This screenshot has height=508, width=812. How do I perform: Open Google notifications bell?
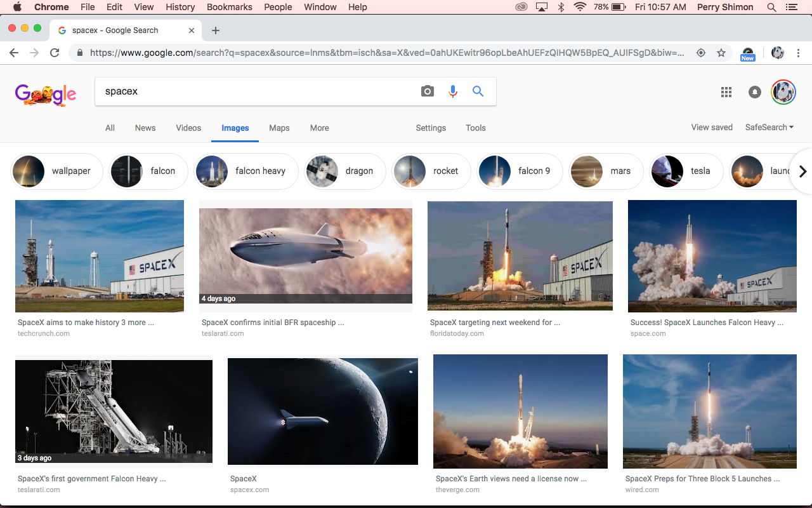(x=754, y=92)
